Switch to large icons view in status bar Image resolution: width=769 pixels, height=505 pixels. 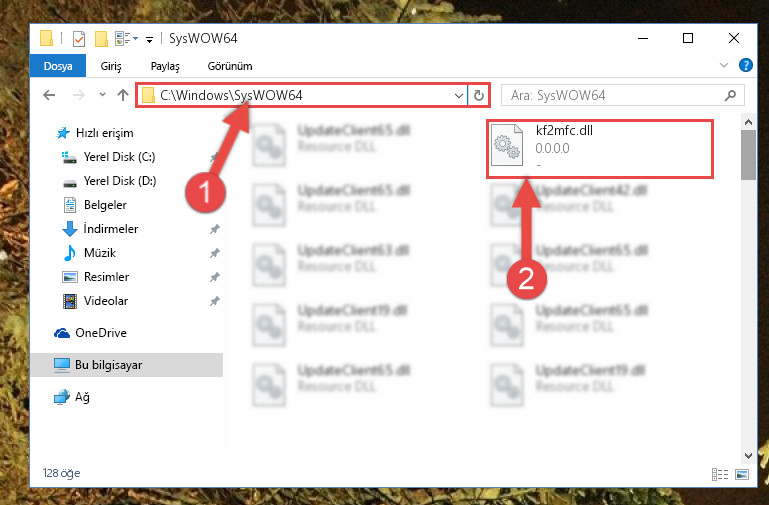(x=742, y=474)
